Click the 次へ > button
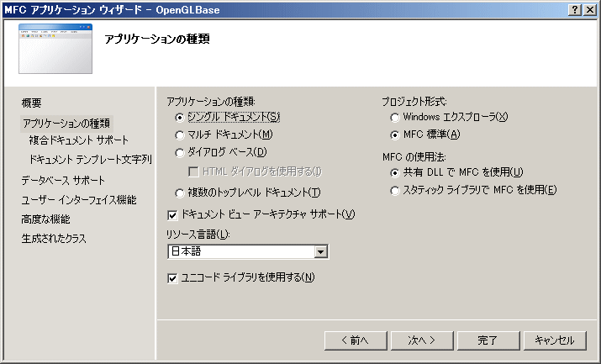The image size is (601, 364). pos(422,340)
